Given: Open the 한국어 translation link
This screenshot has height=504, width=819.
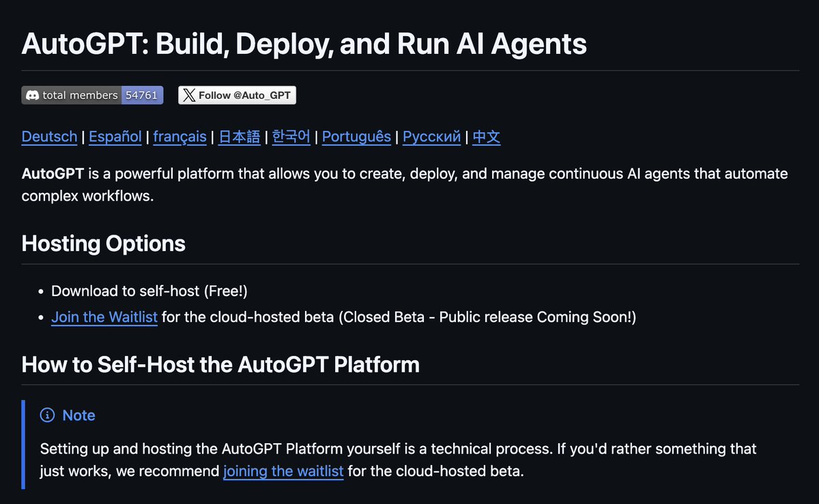Looking at the screenshot, I should click(x=291, y=136).
